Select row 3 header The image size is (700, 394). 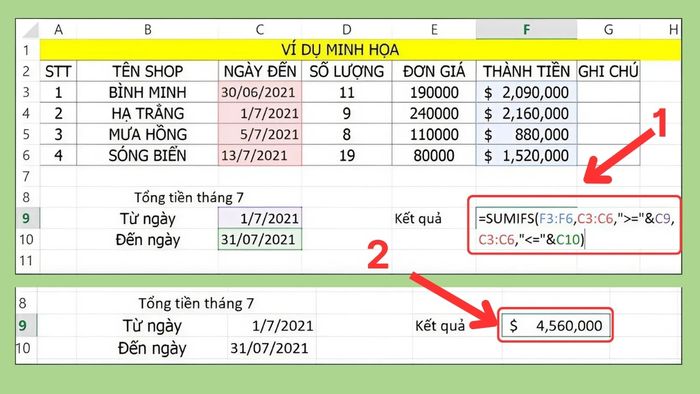tap(28, 92)
